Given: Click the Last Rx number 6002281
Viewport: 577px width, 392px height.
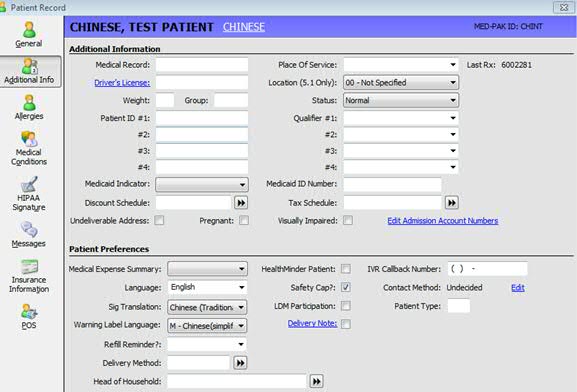Looking at the screenshot, I should point(516,65).
